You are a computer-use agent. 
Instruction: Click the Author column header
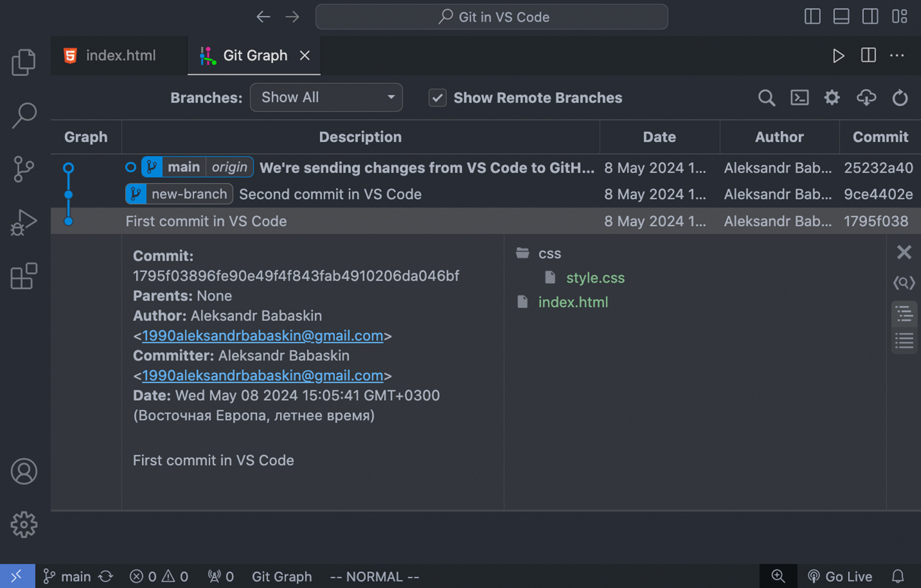click(x=779, y=137)
